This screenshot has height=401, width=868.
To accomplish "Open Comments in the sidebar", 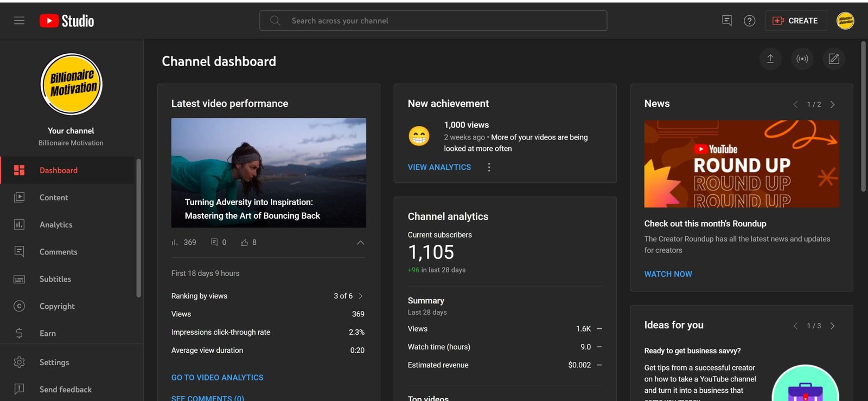I will coord(67,252).
